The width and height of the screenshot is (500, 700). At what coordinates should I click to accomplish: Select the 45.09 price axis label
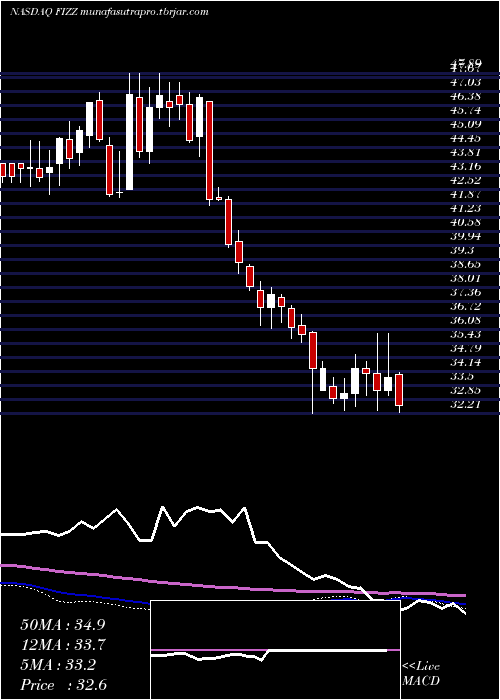pos(465,124)
